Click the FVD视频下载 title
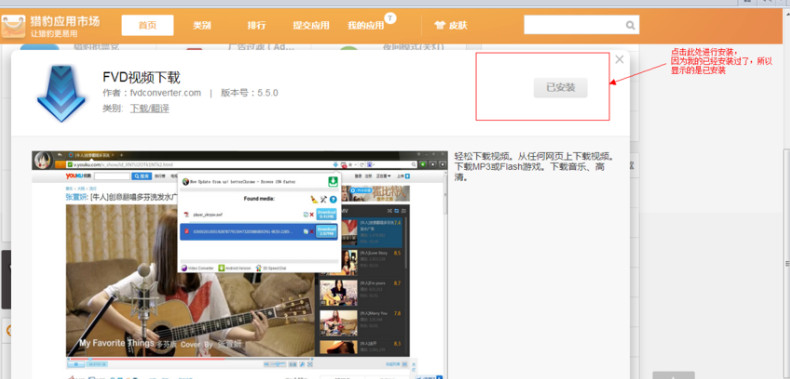Screen dimensions: 790x379 point(141,78)
